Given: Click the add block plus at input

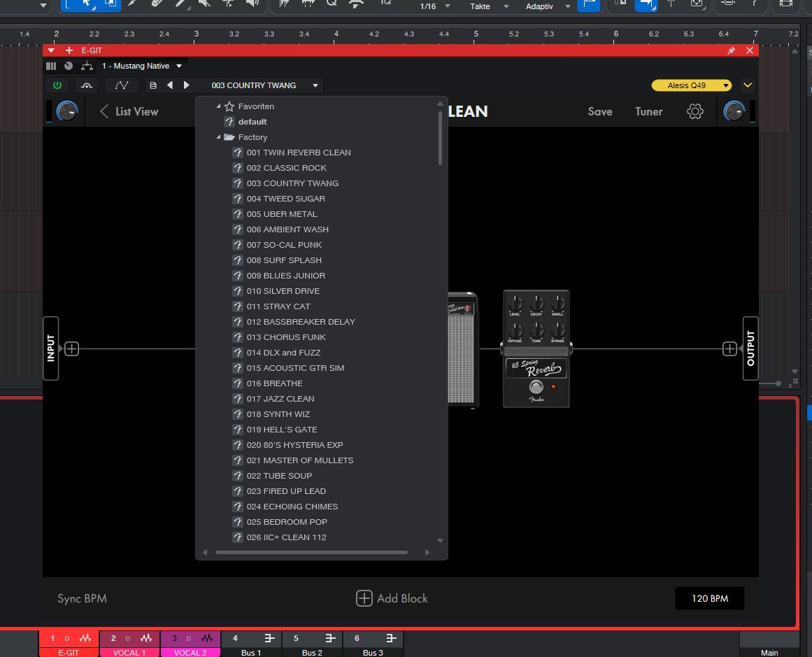Looking at the screenshot, I should point(72,348).
